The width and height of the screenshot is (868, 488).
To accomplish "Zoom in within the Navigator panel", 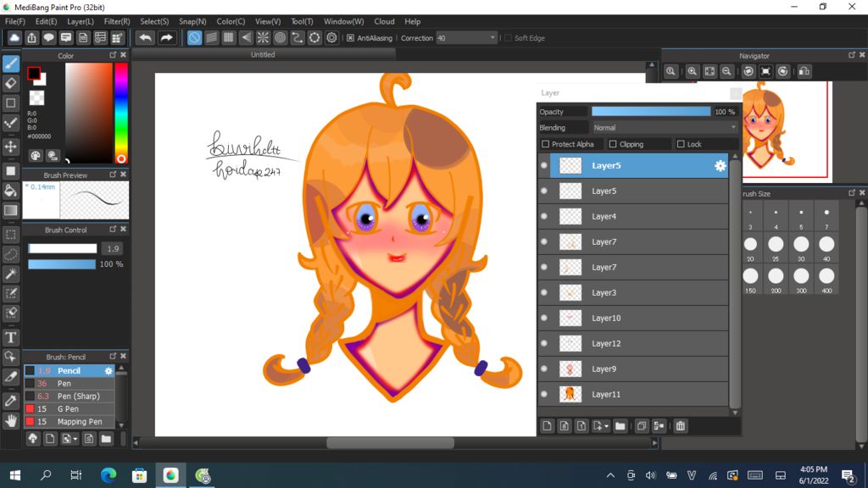I will (x=692, y=71).
